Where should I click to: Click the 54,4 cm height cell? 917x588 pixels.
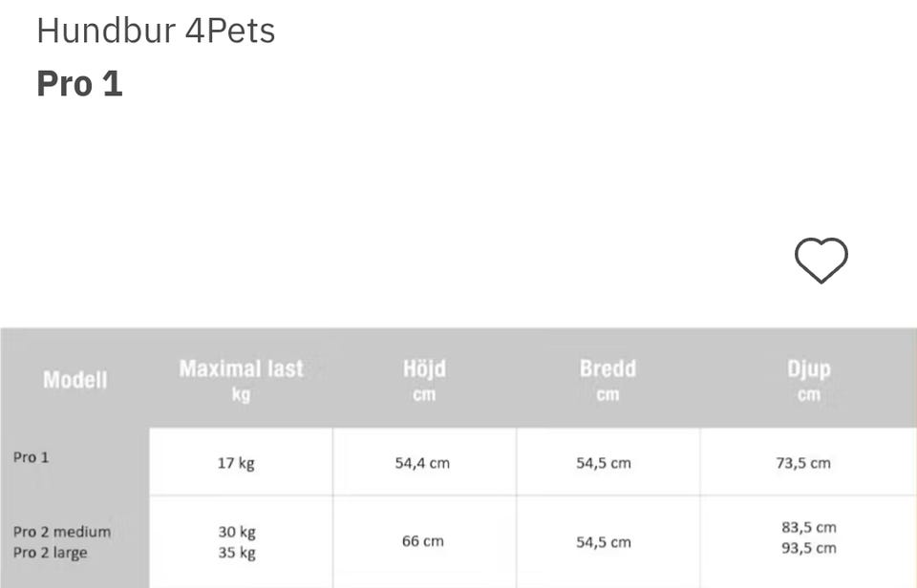click(422, 464)
